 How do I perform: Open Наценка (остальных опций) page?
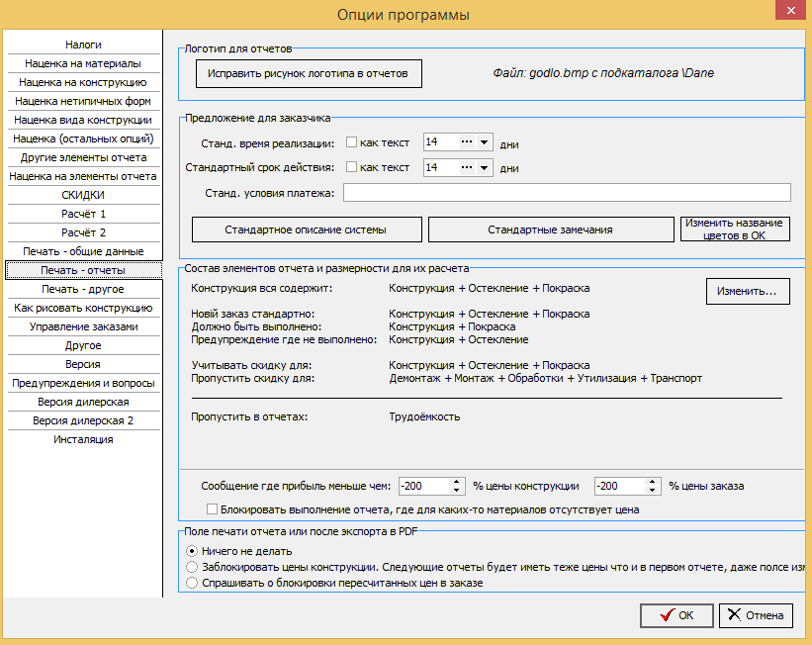coord(83,138)
